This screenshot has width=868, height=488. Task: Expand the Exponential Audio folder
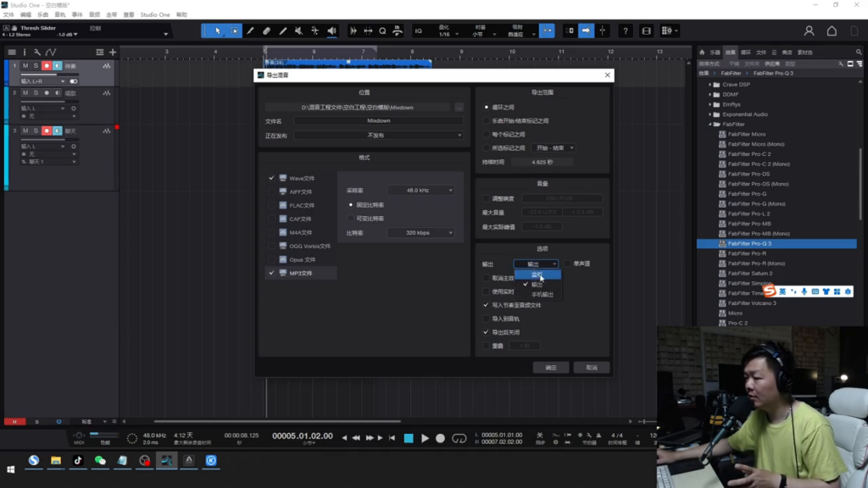tap(710, 114)
